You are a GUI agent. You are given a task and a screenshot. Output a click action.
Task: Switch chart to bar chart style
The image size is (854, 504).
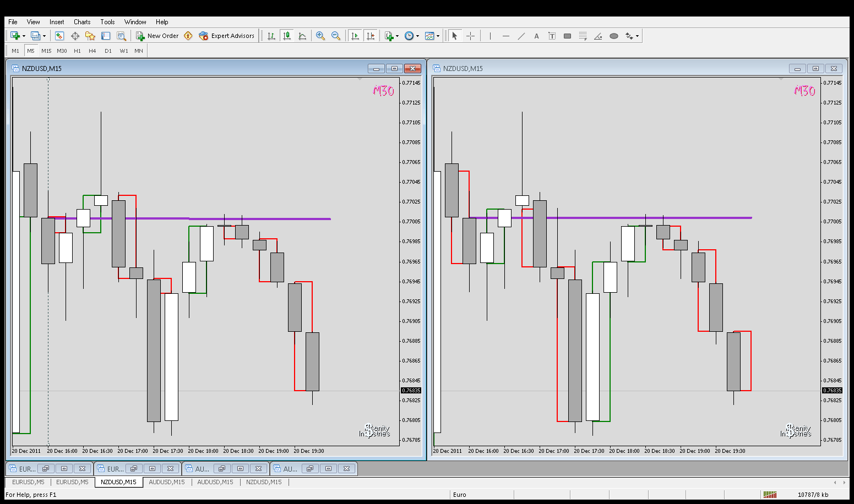(271, 36)
